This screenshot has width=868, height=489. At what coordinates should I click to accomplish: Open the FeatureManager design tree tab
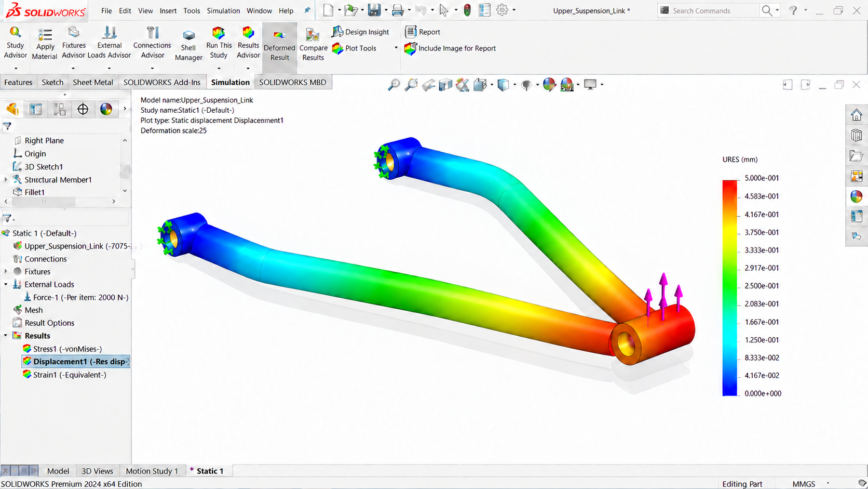[12, 109]
